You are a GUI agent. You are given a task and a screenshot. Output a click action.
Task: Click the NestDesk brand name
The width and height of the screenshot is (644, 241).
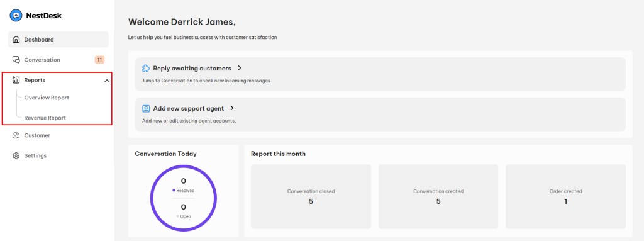[43, 16]
